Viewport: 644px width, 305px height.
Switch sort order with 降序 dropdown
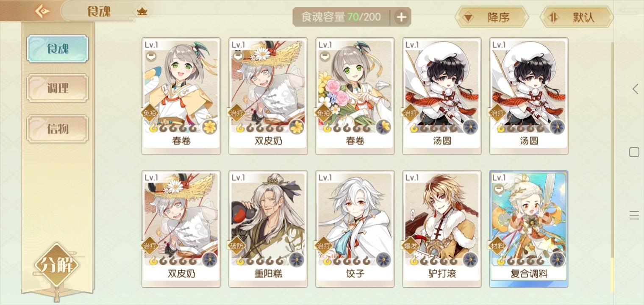(x=492, y=17)
